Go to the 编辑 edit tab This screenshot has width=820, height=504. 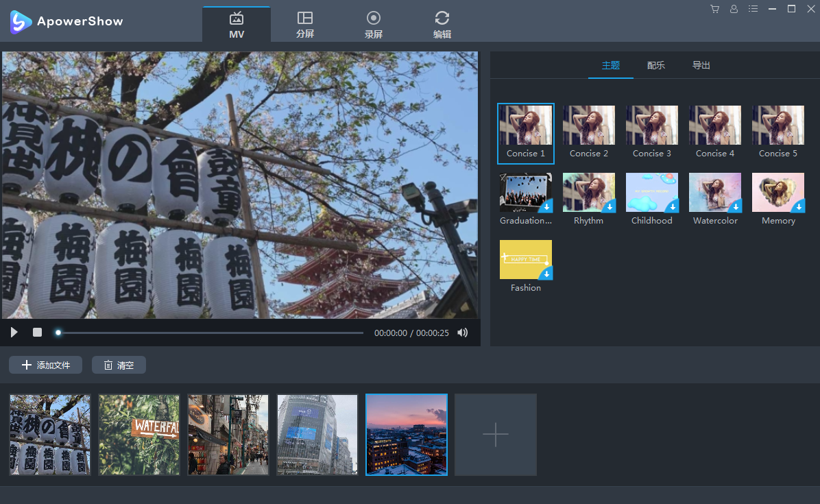tap(442, 25)
